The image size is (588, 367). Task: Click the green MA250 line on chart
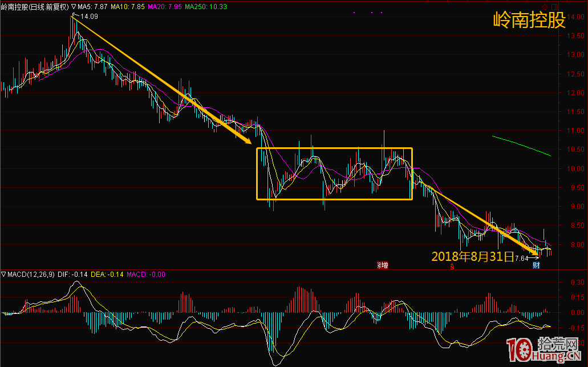click(521, 145)
